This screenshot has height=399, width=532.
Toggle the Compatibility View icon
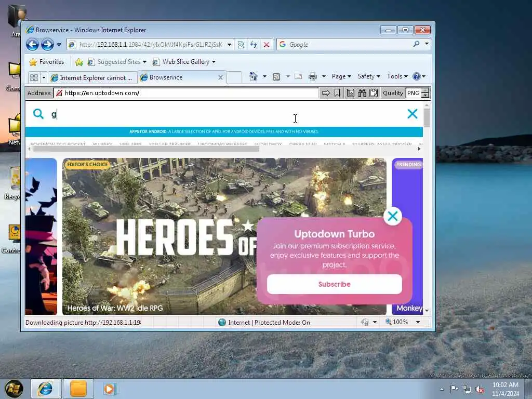click(241, 45)
